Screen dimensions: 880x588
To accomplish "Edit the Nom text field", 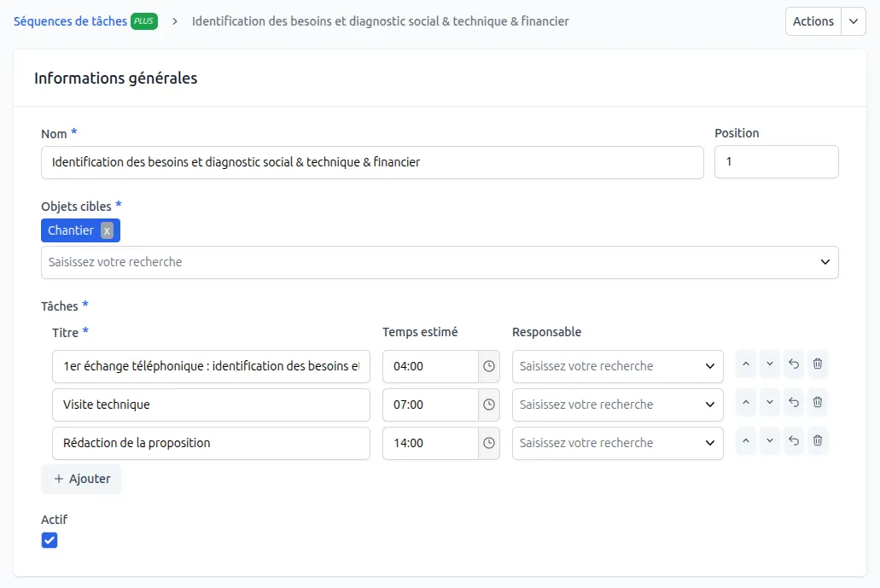I will pyautogui.click(x=372, y=162).
